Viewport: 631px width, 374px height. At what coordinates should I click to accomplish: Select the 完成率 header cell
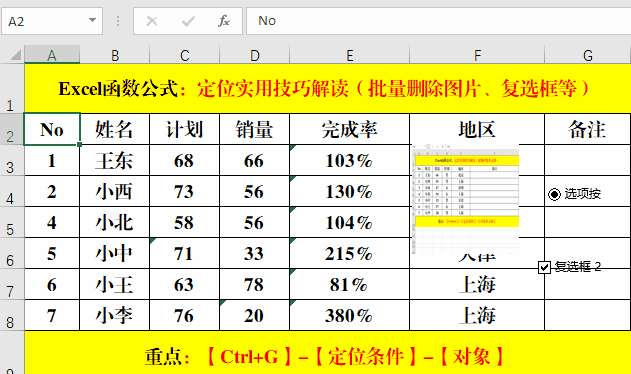pos(349,129)
